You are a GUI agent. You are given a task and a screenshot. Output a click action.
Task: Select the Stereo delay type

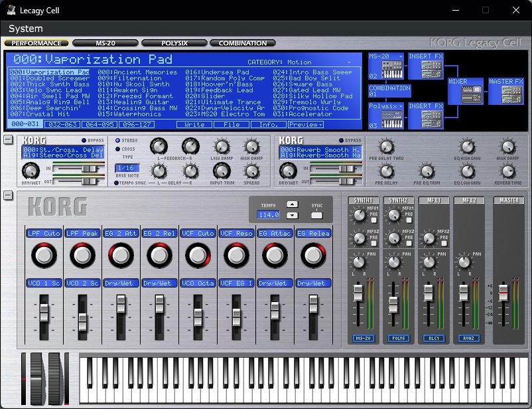coord(117,140)
